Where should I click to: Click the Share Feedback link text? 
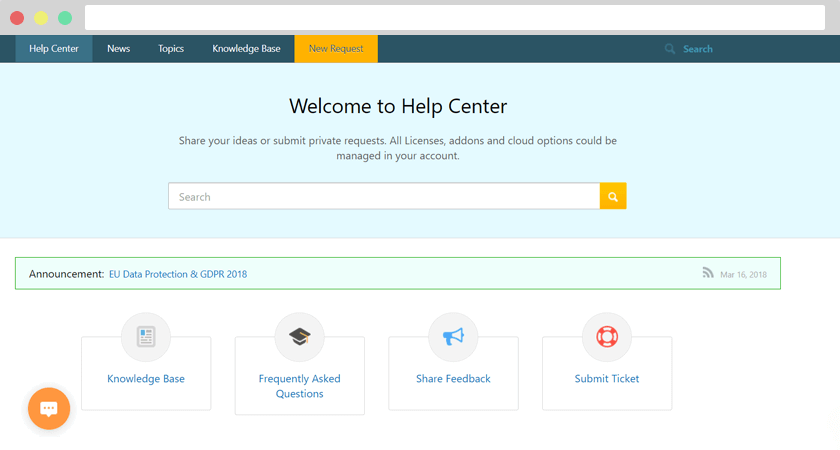point(453,379)
